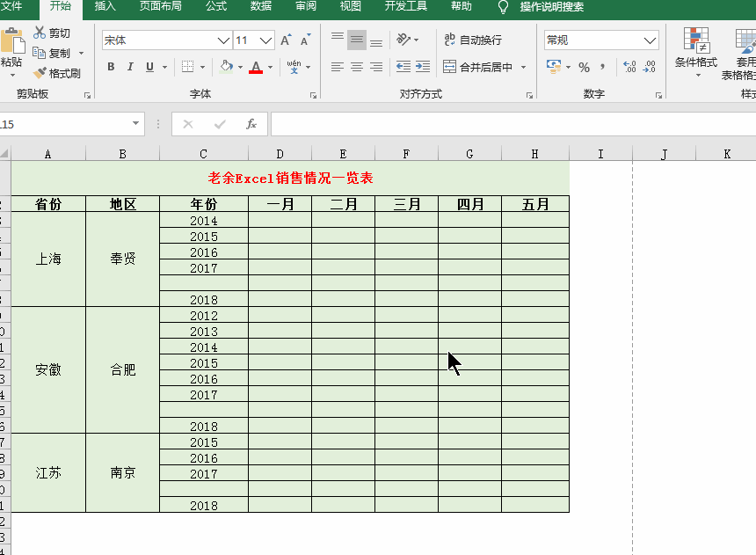Switch to the 页面布局 tab

161,6
